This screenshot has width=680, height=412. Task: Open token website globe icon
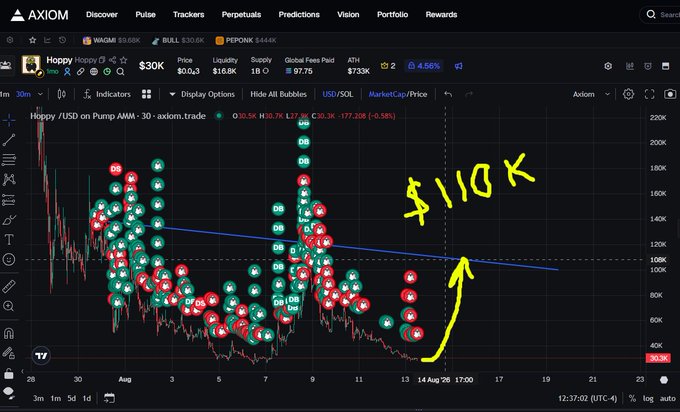click(x=94, y=72)
